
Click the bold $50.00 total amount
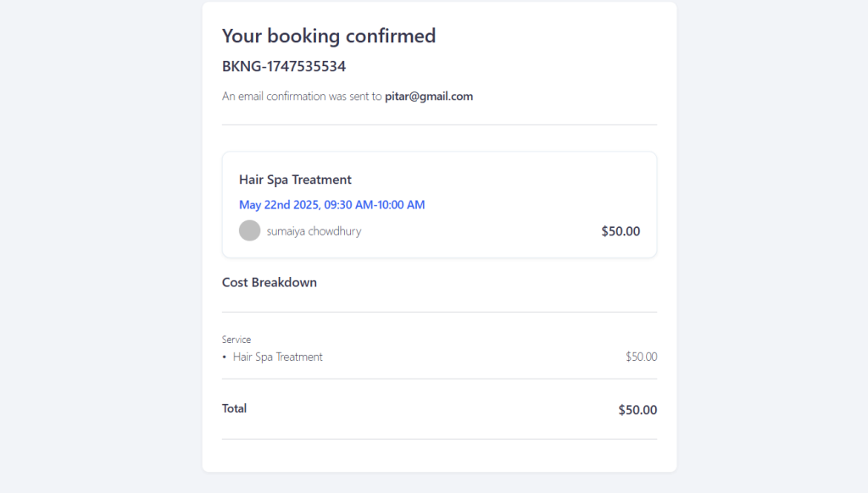[x=637, y=410]
